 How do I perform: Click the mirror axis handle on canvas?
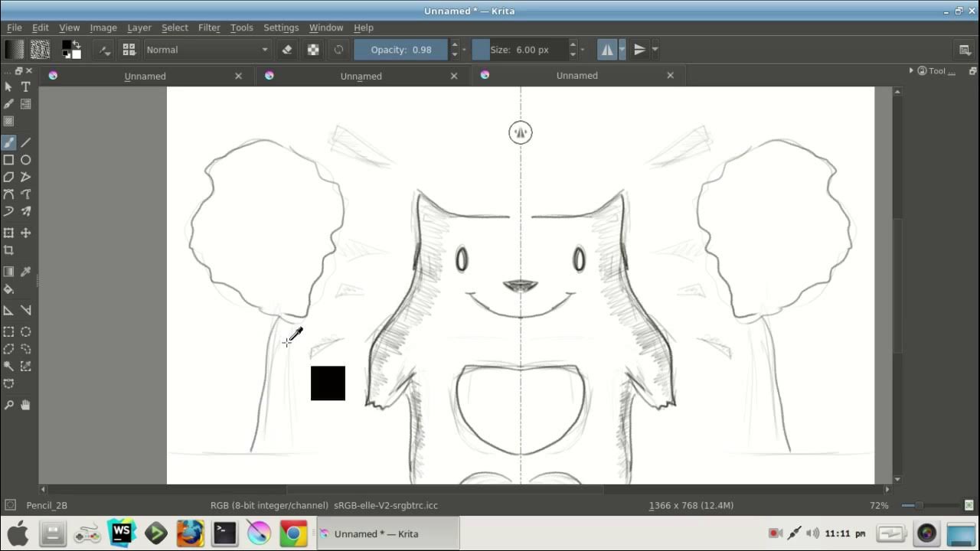coord(521,132)
